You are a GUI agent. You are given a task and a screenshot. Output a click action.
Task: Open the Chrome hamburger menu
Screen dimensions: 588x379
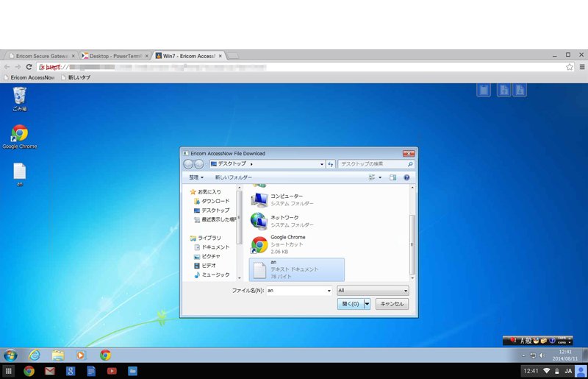(x=582, y=67)
